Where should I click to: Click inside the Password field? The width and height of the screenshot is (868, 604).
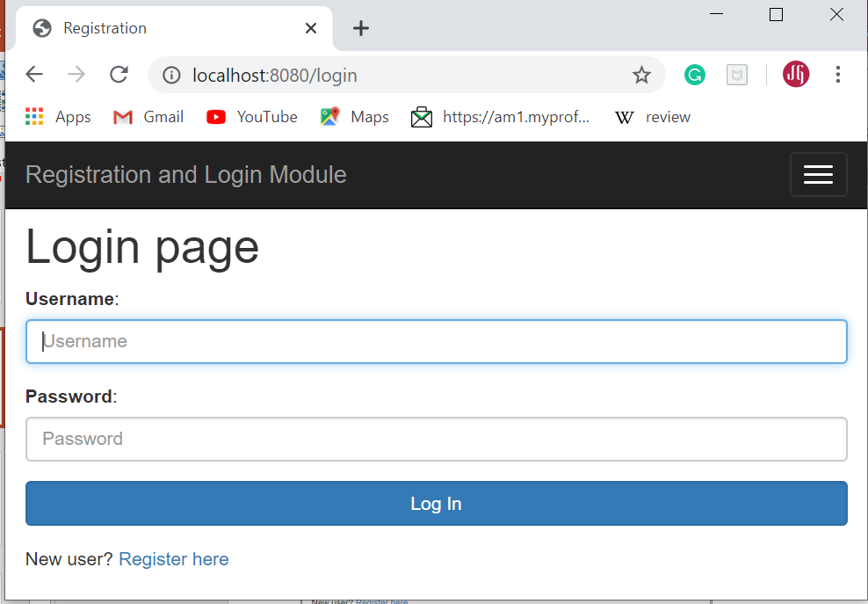point(436,439)
